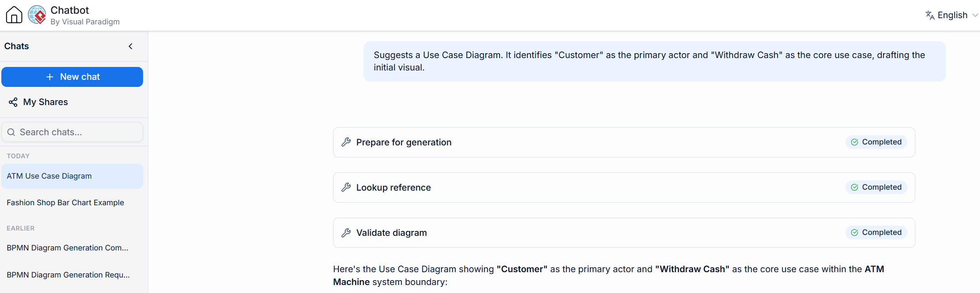Image resolution: width=980 pixels, height=293 pixels.
Task: Click the plus icon on New chat
Action: coord(50,77)
